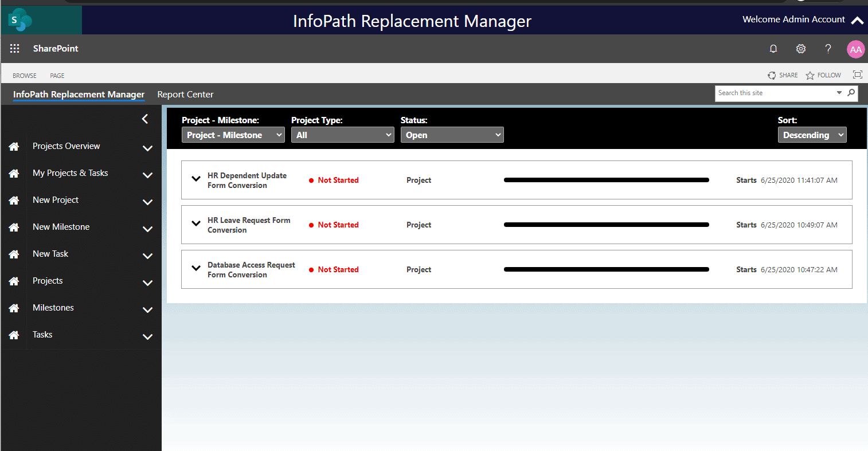The width and height of the screenshot is (868, 451).
Task: Open the settings gear
Action: [801, 49]
